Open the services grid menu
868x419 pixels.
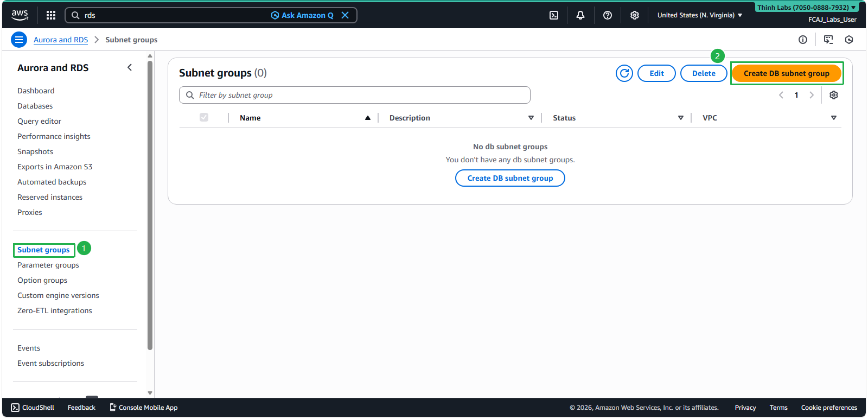tap(51, 15)
